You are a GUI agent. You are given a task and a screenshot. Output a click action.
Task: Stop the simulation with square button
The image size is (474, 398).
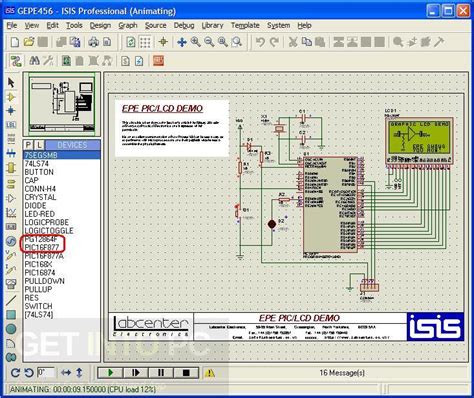tap(186, 373)
